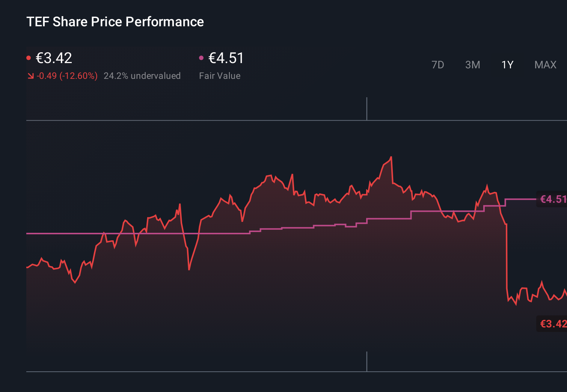
Task: Select the 1Y time range tab
Action: click(x=507, y=65)
